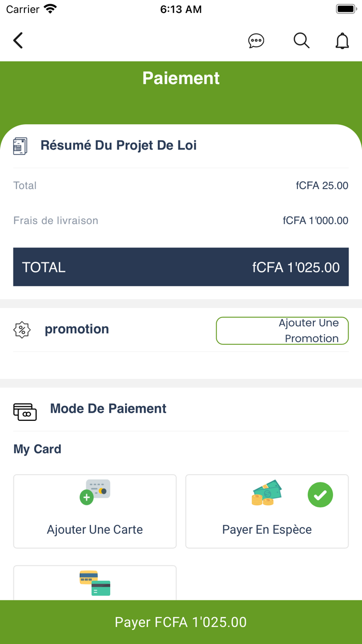Choose the partially visible third payment card
This screenshot has width=362, height=644.
point(95,583)
